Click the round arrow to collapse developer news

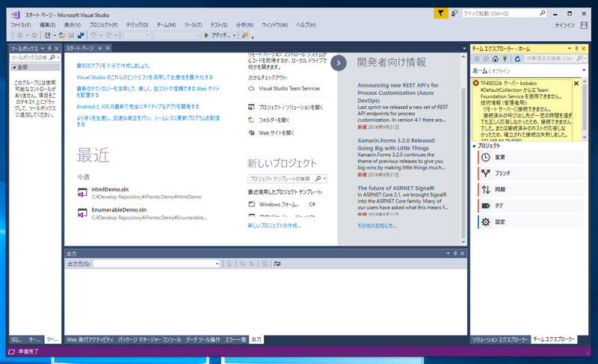[339, 64]
